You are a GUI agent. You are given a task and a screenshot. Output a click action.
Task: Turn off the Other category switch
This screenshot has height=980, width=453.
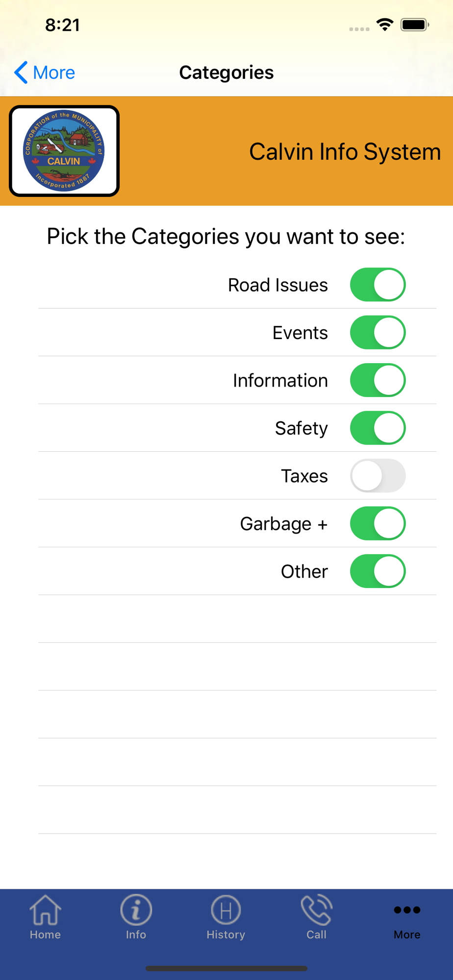point(377,571)
